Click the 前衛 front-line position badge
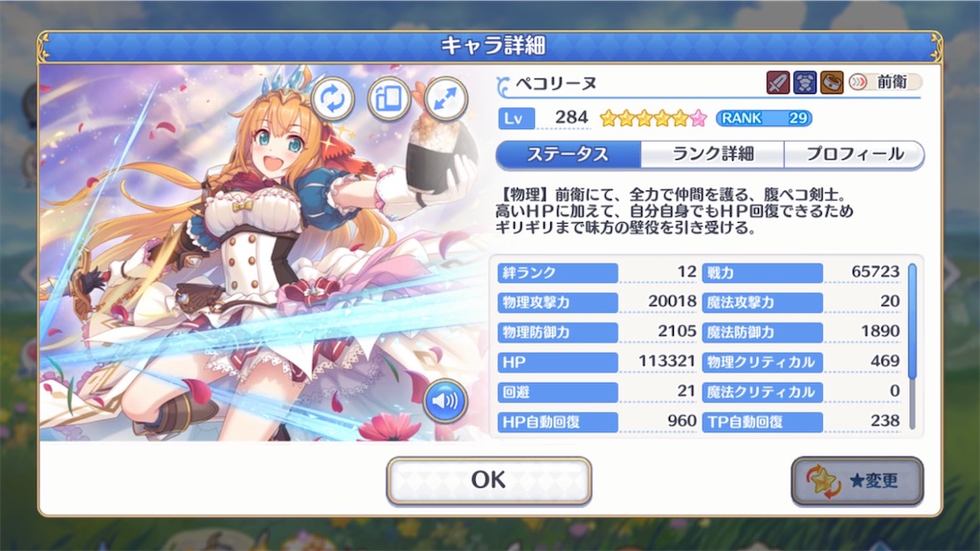980x551 pixels. click(884, 82)
